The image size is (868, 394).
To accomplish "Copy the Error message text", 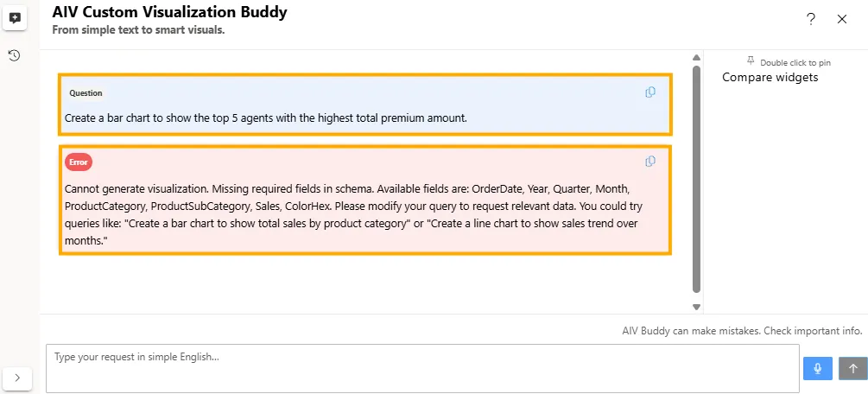I will pyautogui.click(x=650, y=162).
